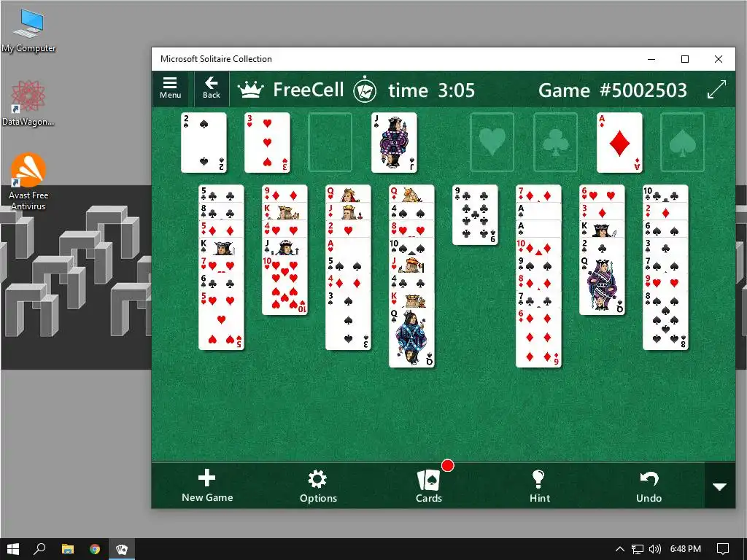The width and height of the screenshot is (747, 560).
Task: Select the 9 of clubs in column five
Action: coord(475,215)
